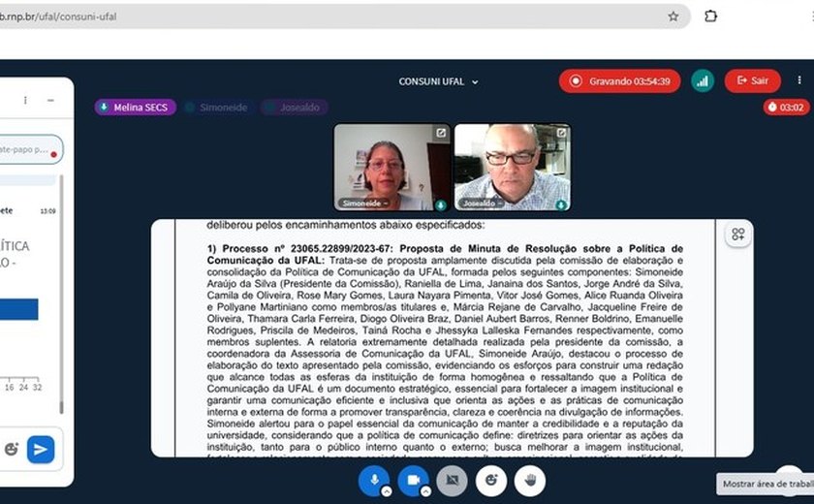
Task: Click Simoneide's webcam video thumbnail
Action: coord(391,167)
